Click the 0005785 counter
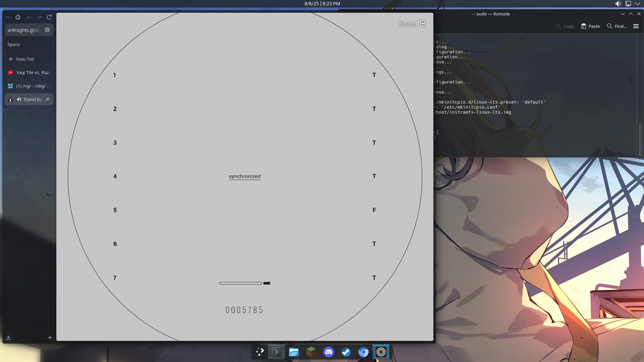The image size is (644, 362). (245, 310)
